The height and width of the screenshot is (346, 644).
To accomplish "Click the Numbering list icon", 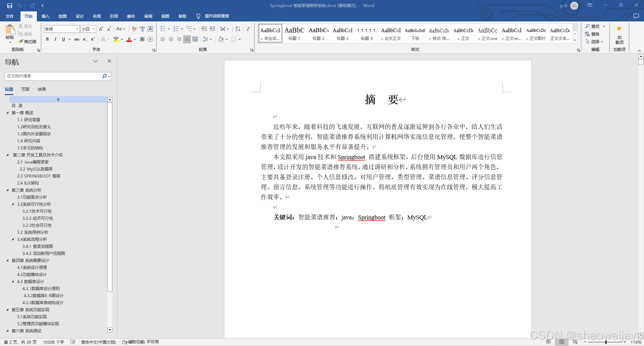I will (x=176, y=29).
